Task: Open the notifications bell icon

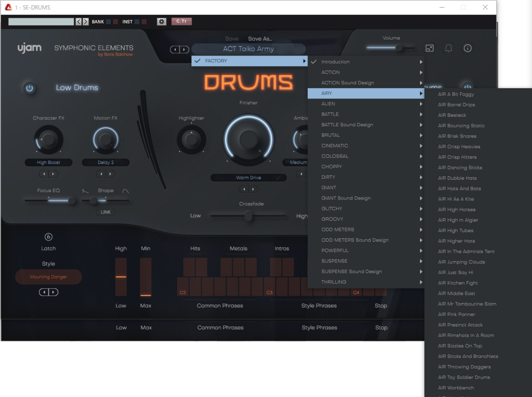Action: click(x=448, y=48)
